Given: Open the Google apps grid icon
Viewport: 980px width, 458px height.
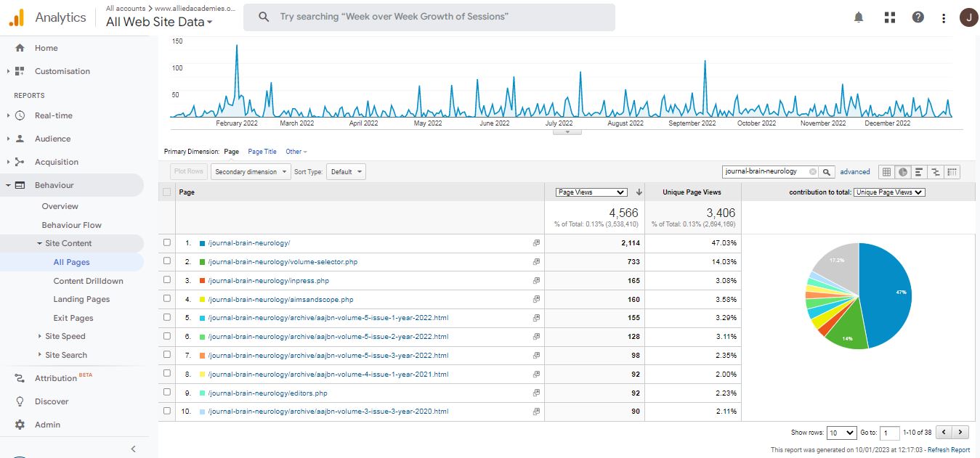Looking at the screenshot, I should point(890,17).
